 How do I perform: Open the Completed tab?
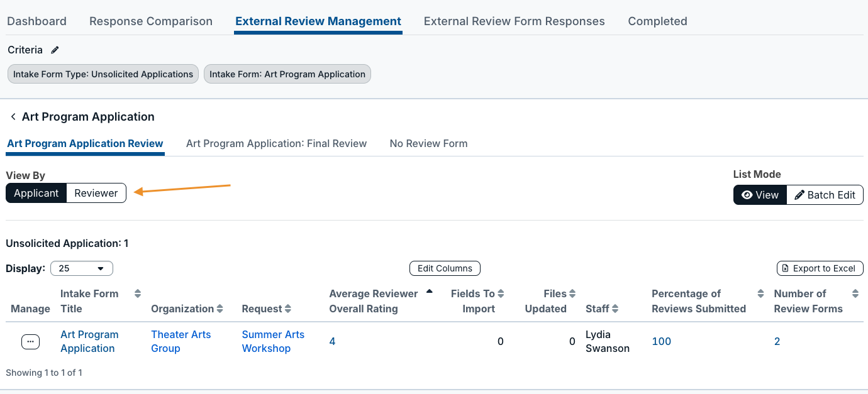(657, 21)
